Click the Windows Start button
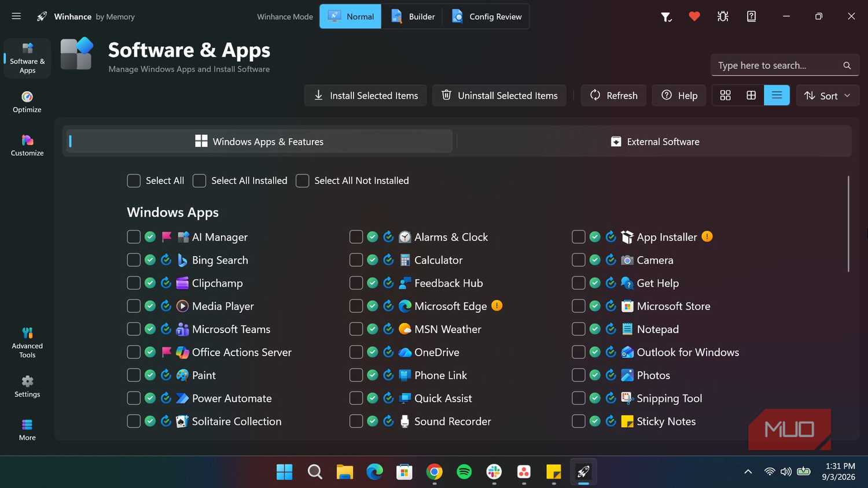Viewport: 868px width, 488px height. tap(284, 472)
